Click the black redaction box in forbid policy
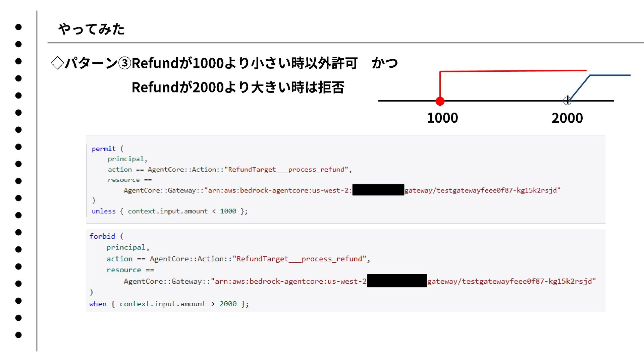 [397, 281]
